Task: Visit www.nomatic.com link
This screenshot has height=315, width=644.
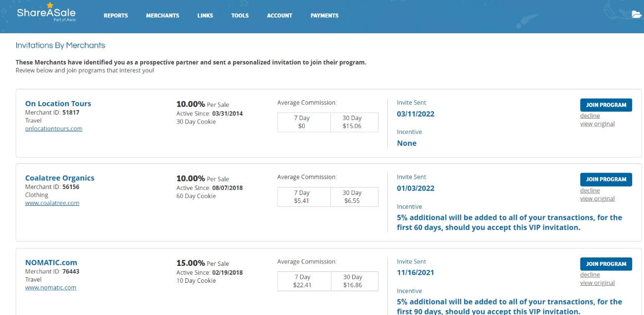Action: [x=51, y=287]
